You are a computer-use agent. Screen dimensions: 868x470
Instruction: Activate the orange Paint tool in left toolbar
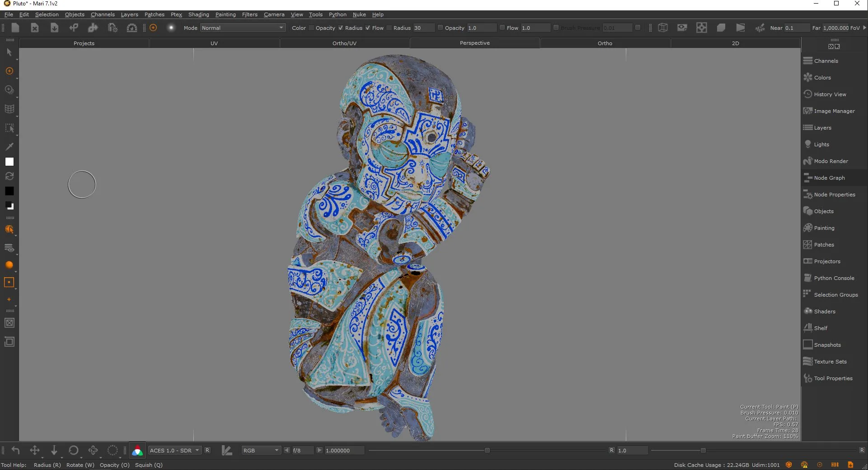pos(9,71)
